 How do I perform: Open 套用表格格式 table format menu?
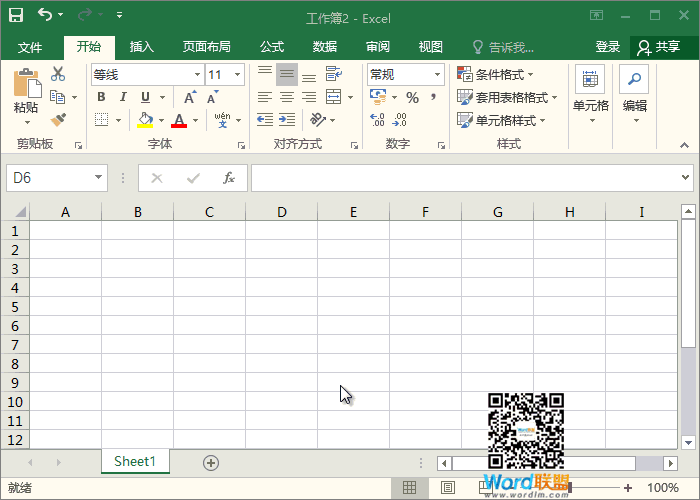507,97
